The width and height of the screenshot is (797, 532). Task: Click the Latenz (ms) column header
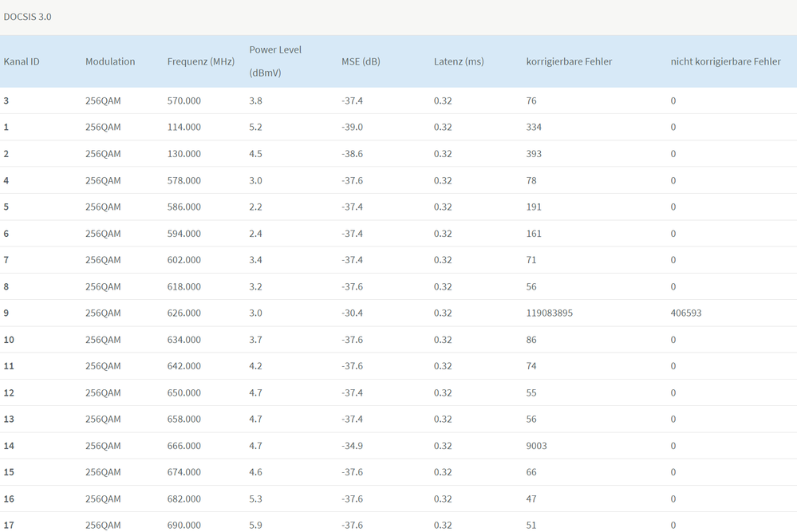[x=459, y=61]
